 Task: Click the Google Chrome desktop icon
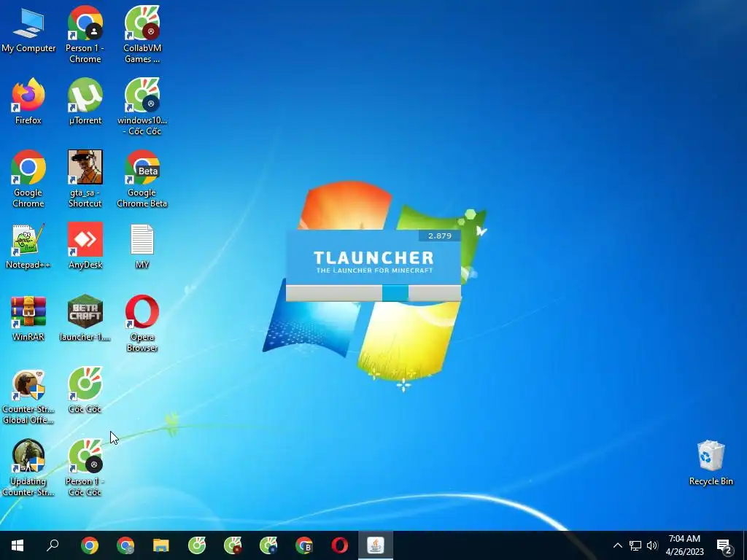tap(28, 179)
